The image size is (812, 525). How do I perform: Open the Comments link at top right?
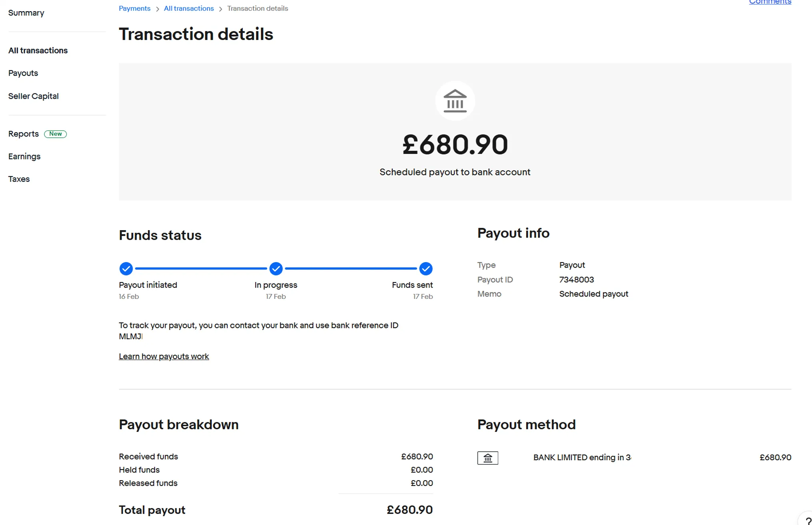pos(770,2)
